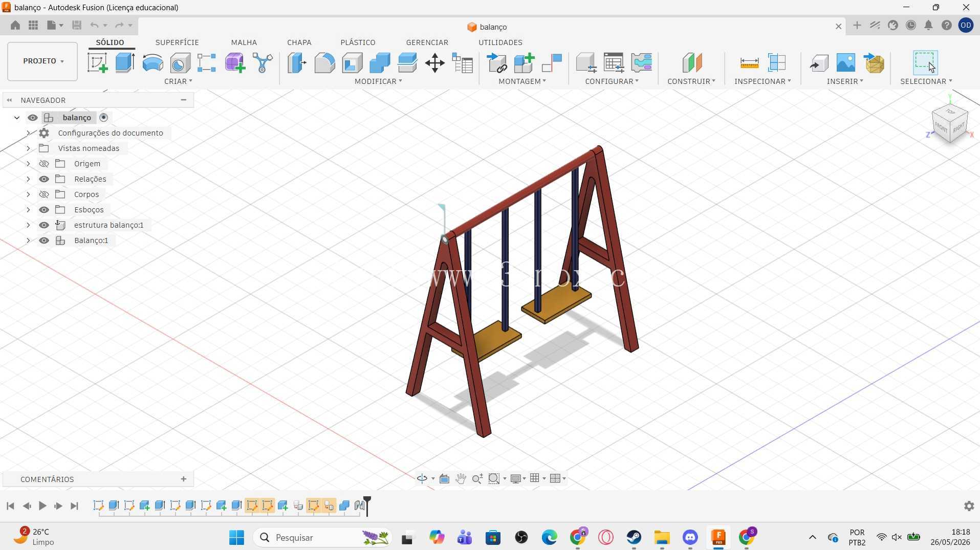Open the Change Parameters tool
980x550 pixels.
[x=463, y=63]
